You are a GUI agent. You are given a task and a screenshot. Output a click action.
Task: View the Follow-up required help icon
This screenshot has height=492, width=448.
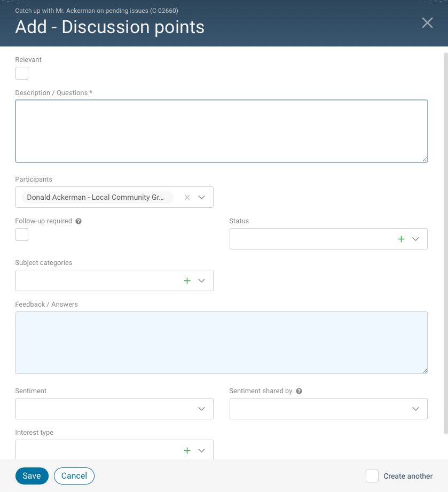pyautogui.click(x=77, y=221)
